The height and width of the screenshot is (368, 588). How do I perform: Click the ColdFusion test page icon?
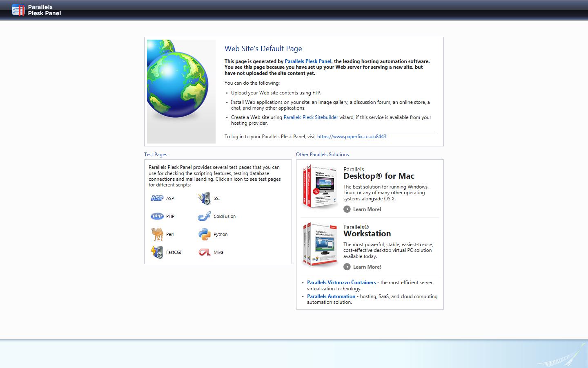click(x=204, y=216)
